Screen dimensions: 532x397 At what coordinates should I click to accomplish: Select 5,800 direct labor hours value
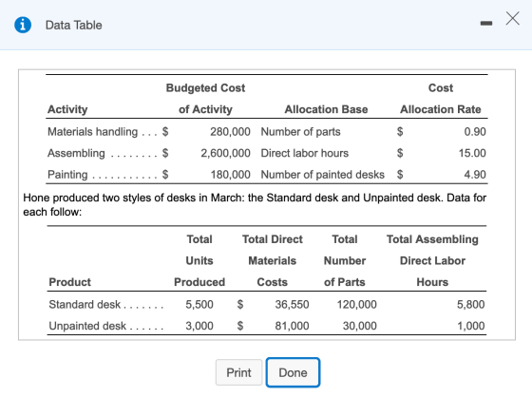click(470, 304)
